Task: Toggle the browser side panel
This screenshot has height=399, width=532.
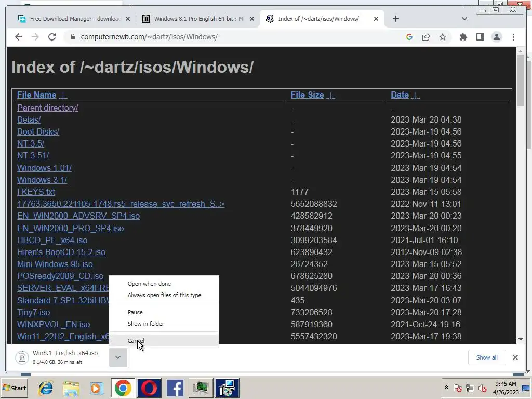Action: [480, 37]
